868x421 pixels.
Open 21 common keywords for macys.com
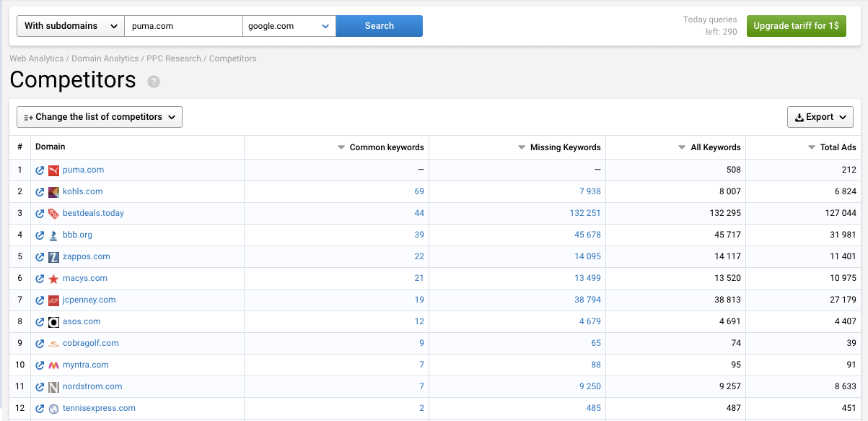coord(419,279)
